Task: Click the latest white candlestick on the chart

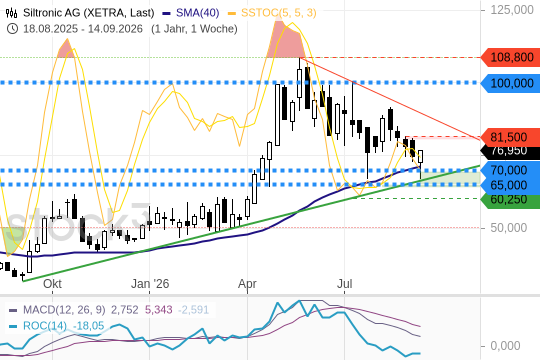Action: (420, 156)
